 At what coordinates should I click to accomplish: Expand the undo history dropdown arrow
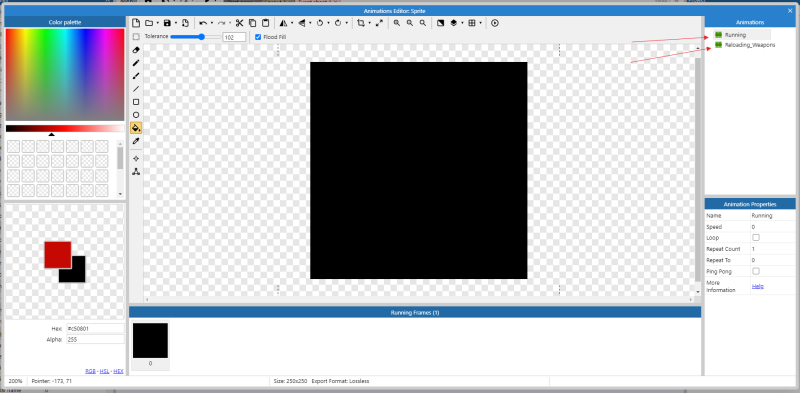212,23
